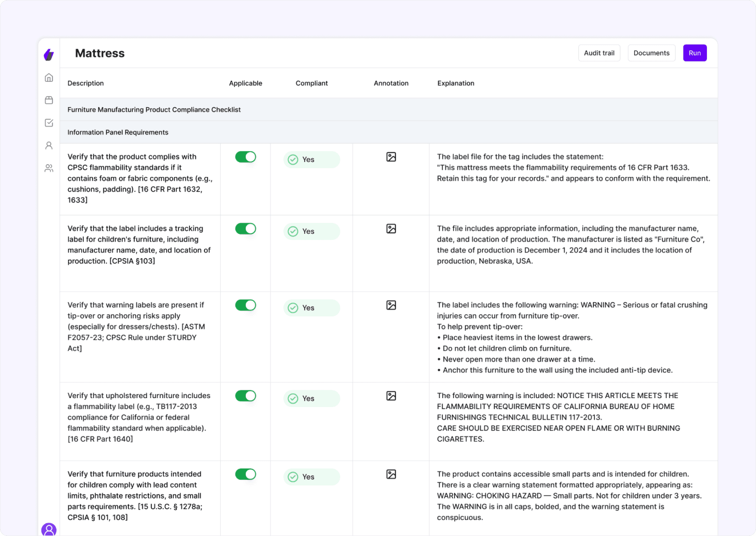756x536 pixels.
Task: Collapse the Information Panel Requirements section
Action: tap(118, 132)
